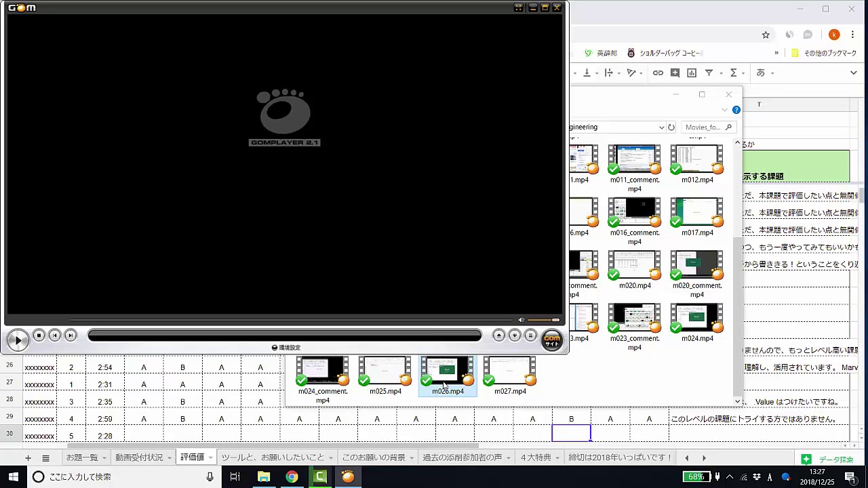Skip to the next track in GOM Player
The image size is (868, 488).
click(71, 335)
